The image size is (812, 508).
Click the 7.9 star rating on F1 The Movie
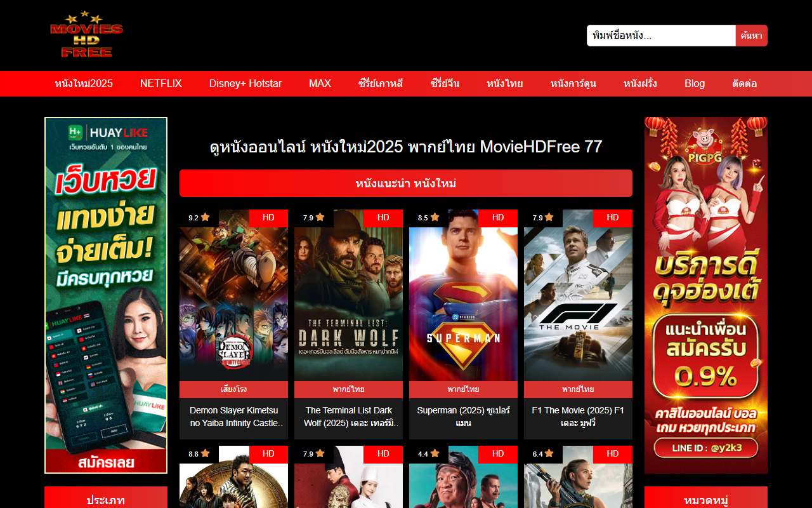[544, 218]
